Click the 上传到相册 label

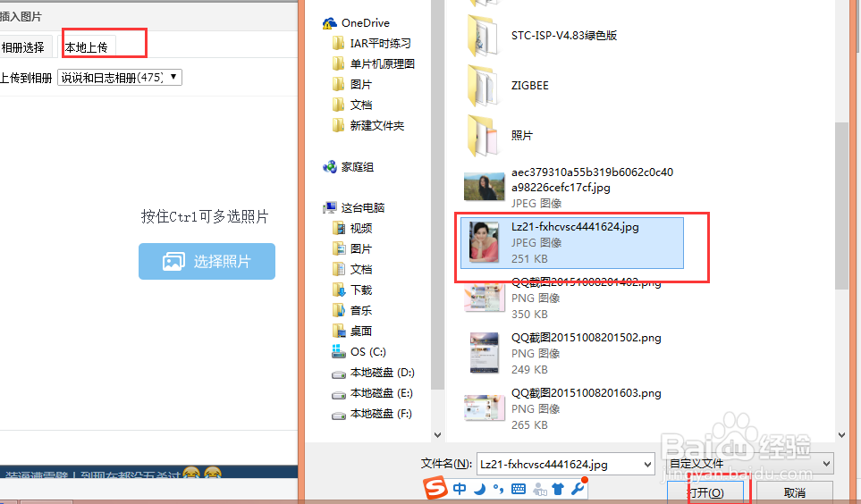pyautogui.click(x=26, y=78)
